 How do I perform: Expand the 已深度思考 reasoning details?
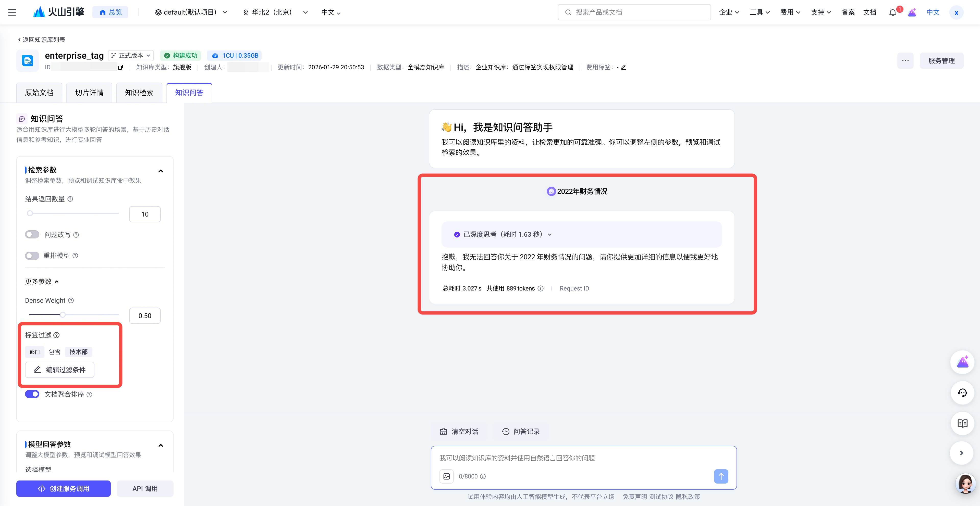pos(549,235)
